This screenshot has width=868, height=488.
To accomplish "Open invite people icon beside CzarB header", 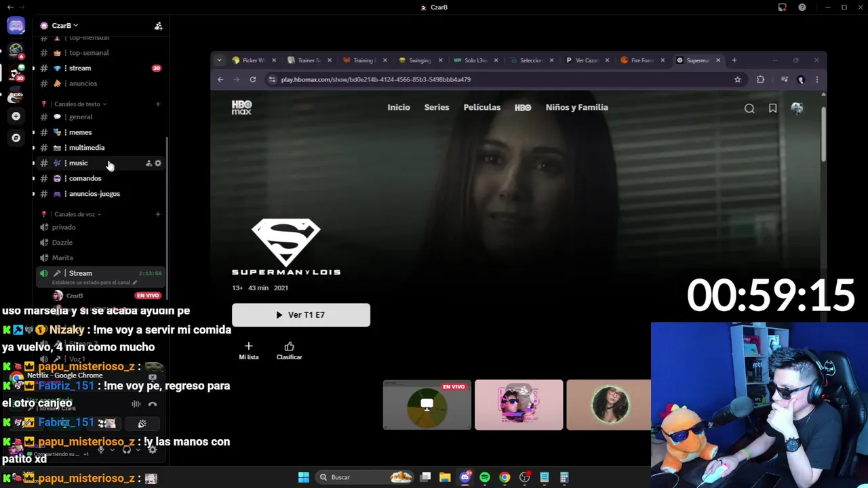I will pos(158,26).
